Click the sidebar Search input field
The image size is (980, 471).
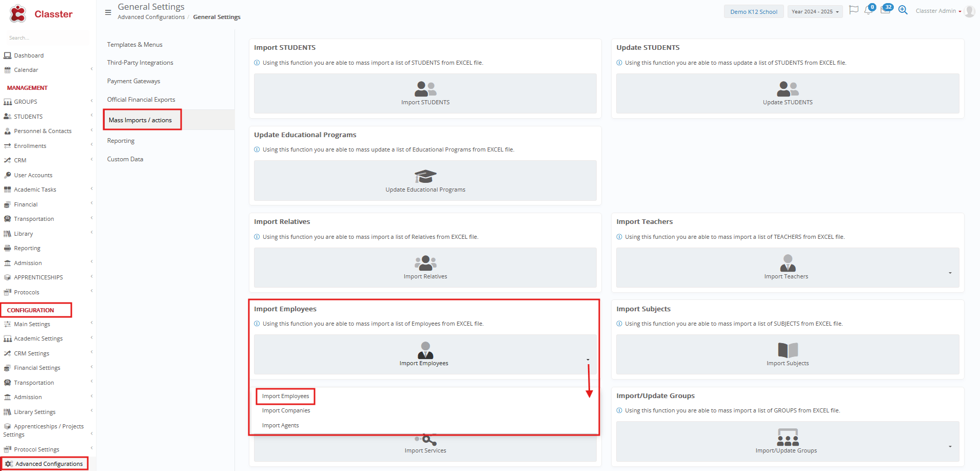coord(46,38)
